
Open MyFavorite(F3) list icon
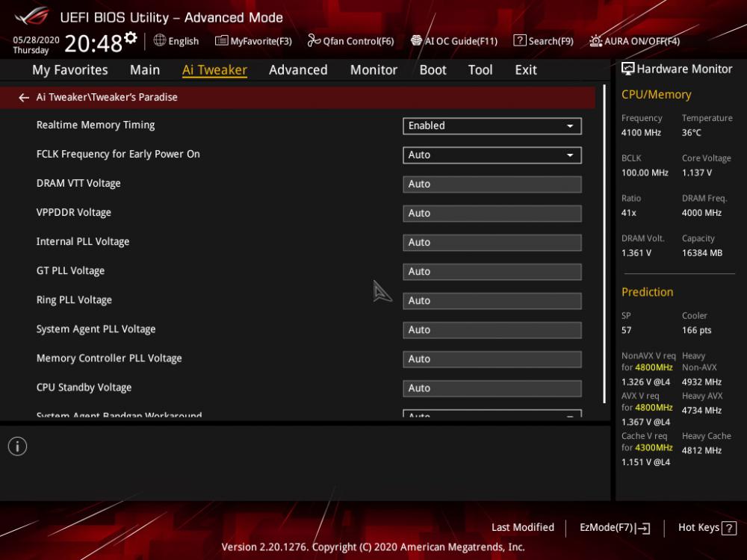(221, 40)
